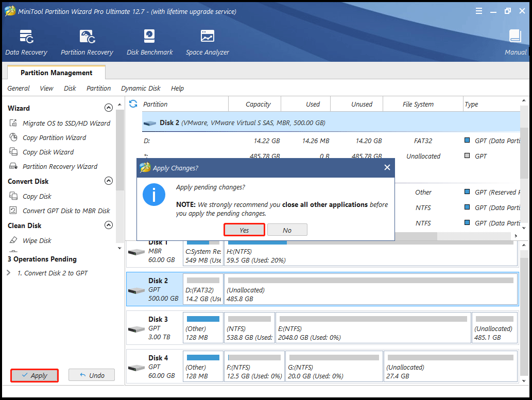Select the 27.4 GB Unallocated block on Disk 4
Screen dimensions: 532x400
coord(451,367)
